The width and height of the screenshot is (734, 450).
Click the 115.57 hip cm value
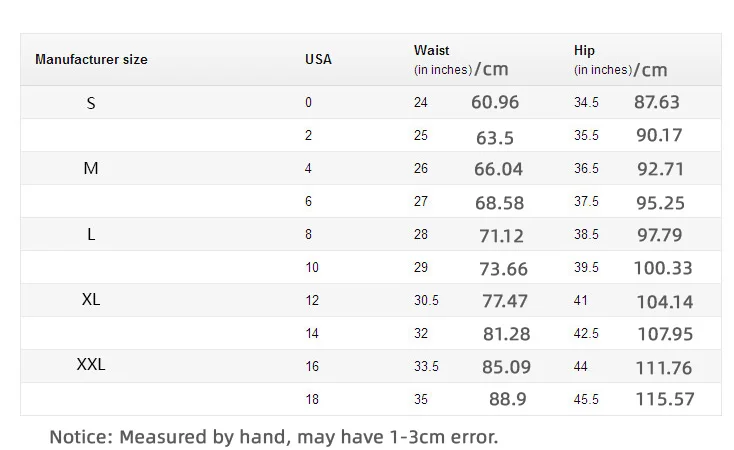point(665,399)
